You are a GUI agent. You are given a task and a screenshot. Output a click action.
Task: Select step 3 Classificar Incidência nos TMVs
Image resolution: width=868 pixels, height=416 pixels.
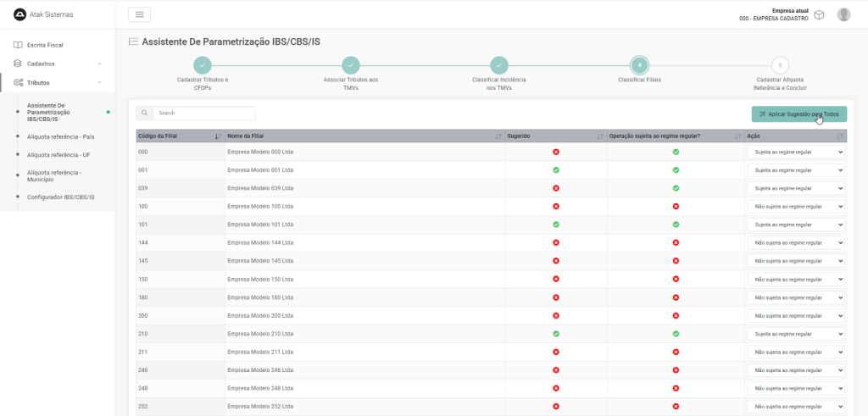coord(499,65)
